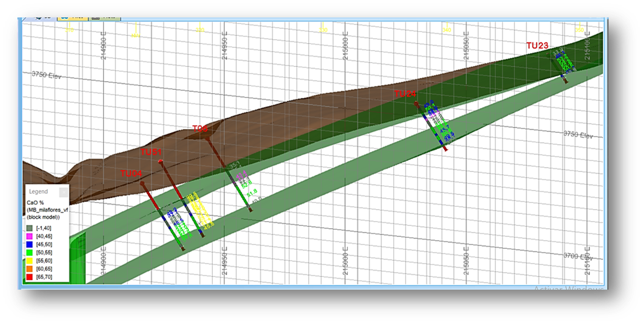
Task: Click the 'CaO %' legend heading
Action: click(35, 203)
